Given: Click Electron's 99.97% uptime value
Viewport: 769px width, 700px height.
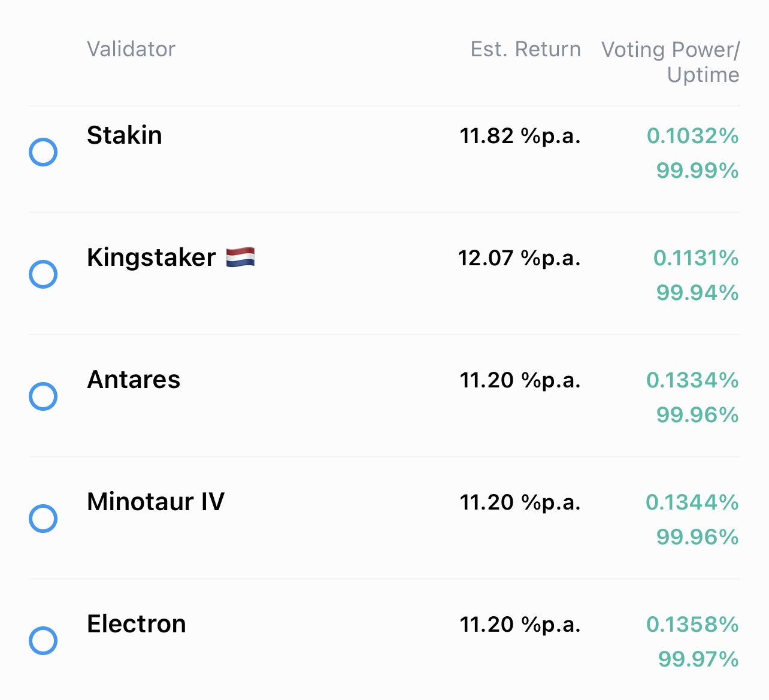Looking at the screenshot, I should [698, 659].
